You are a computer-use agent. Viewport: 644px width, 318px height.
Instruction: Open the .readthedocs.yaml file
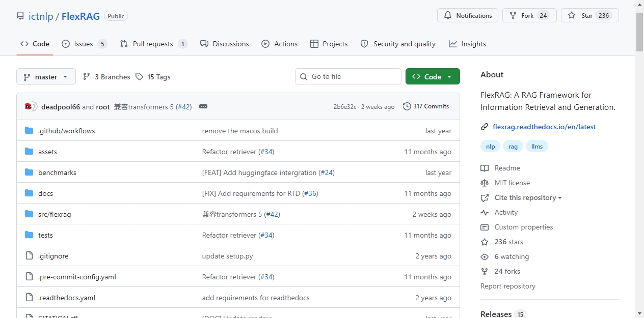(x=67, y=298)
